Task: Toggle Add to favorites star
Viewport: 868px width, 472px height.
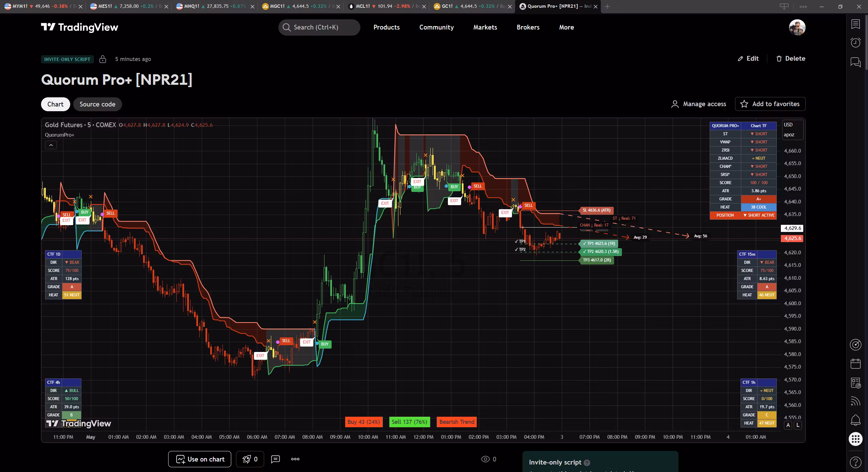Action: 770,104
